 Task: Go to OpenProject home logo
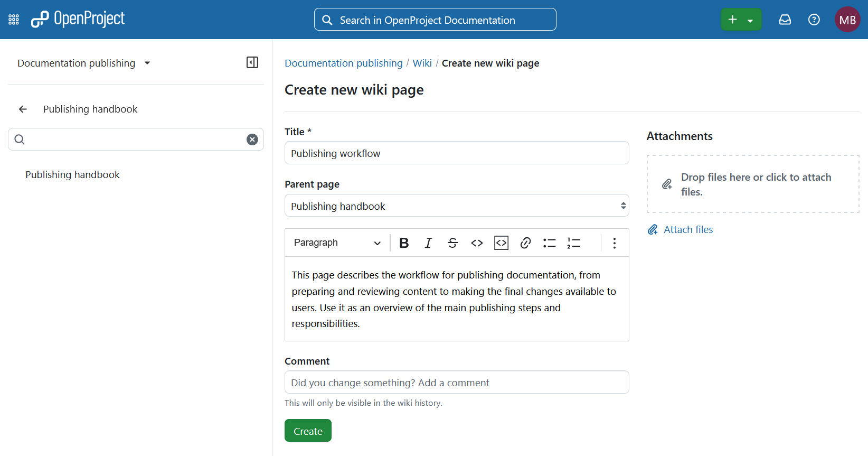click(x=78, y=19)
